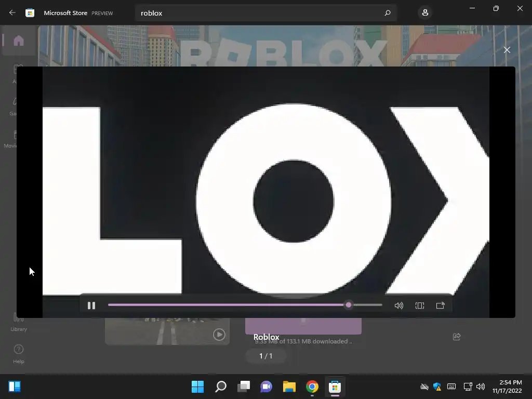Minimize the Microsoft Store window
Image resolution: width=532 pixels, height=399 pixels.
[x=472, y=8]
